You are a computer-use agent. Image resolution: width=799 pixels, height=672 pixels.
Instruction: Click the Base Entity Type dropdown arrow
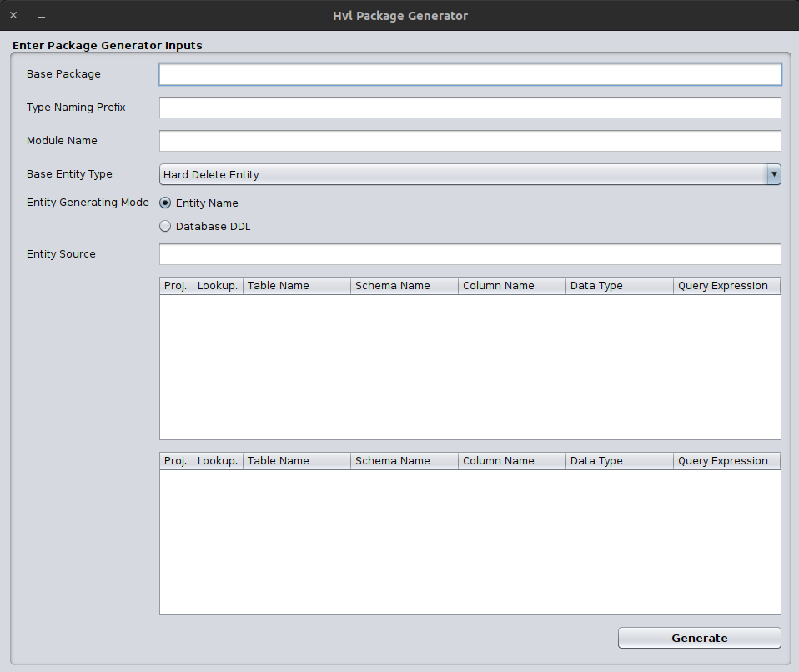tap(773, 174)
